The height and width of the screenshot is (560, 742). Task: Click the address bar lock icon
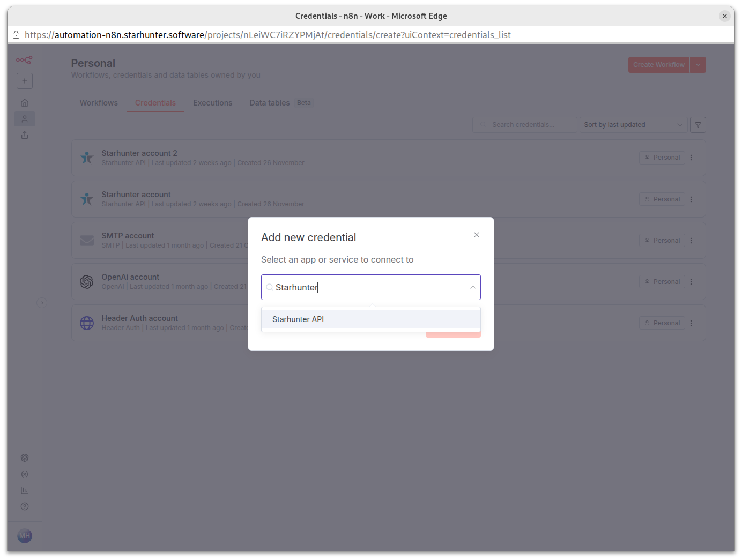pyautogui.click(x=16, y=35)
